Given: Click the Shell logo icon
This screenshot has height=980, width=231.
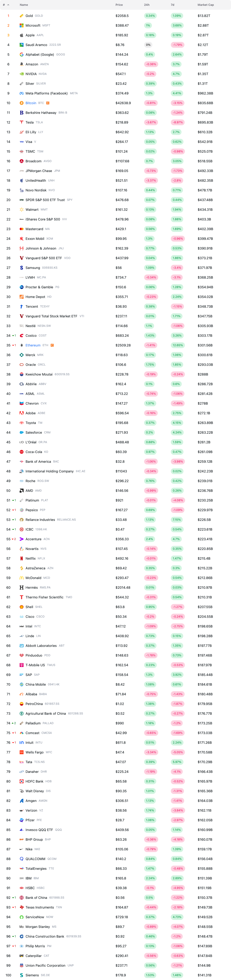Looking at the screenshot, I should coord(22,607).
